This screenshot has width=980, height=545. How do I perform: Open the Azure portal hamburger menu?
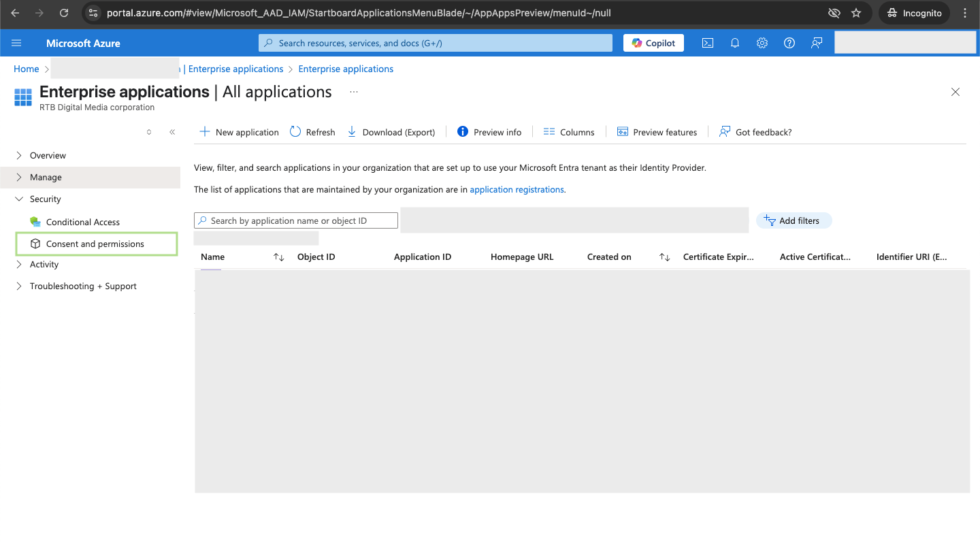[x=17, y=43]
